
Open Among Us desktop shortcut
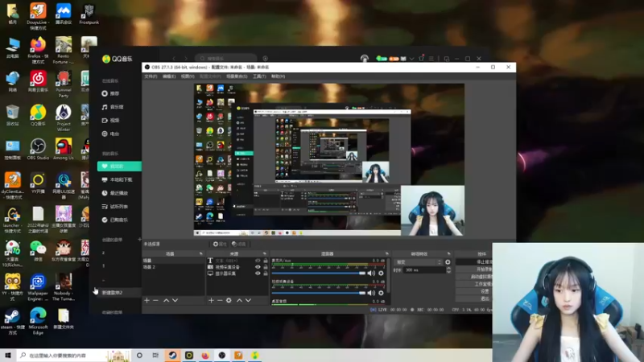[64, 149]
